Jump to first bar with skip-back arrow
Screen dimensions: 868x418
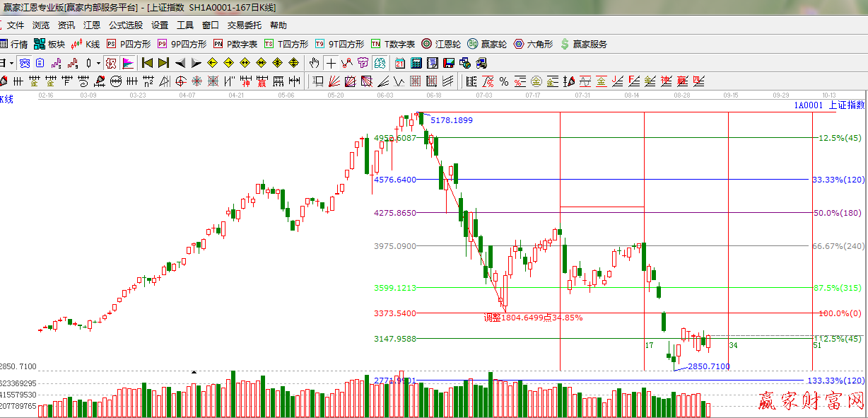pyautogui.click(x=147, y=63)
